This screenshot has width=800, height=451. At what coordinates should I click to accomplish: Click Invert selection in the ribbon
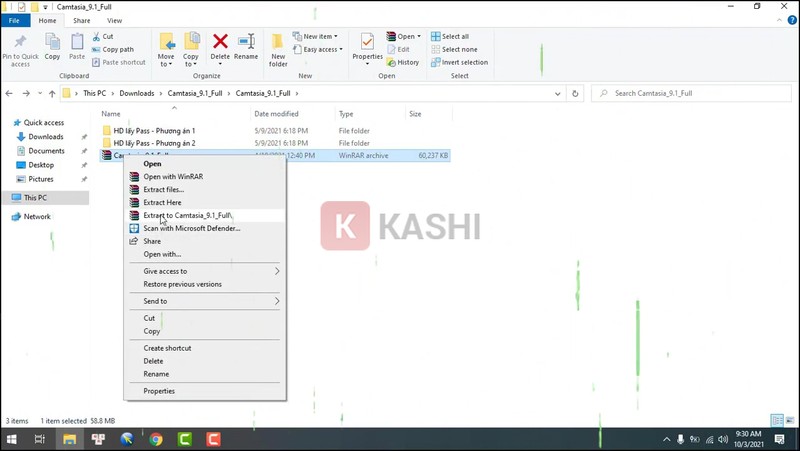tap(460, 62)
